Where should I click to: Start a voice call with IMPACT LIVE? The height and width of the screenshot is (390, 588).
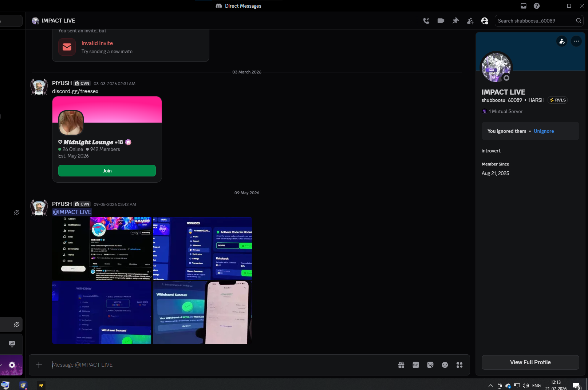(x=426, y=21)
